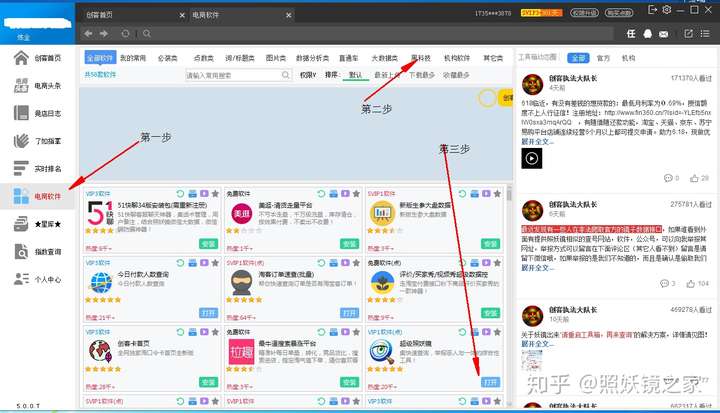Image resolution: width=720 pixels, height=413 pixels.
Task: Open the mail envelope icon in toolbar
Action: pos(664,34)
